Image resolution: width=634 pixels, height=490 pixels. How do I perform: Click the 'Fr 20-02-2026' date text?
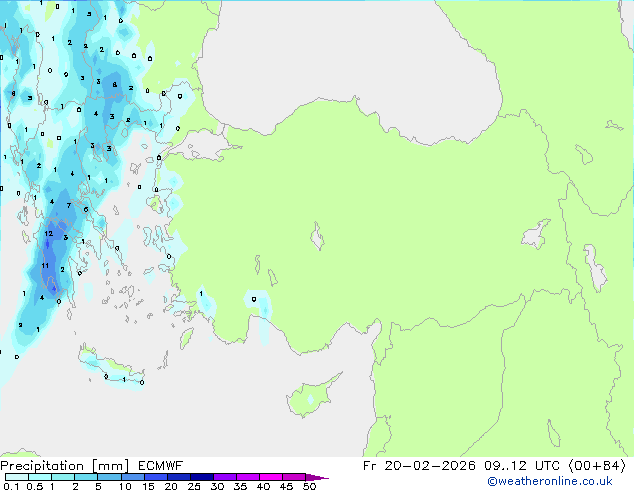click(419, 466)
